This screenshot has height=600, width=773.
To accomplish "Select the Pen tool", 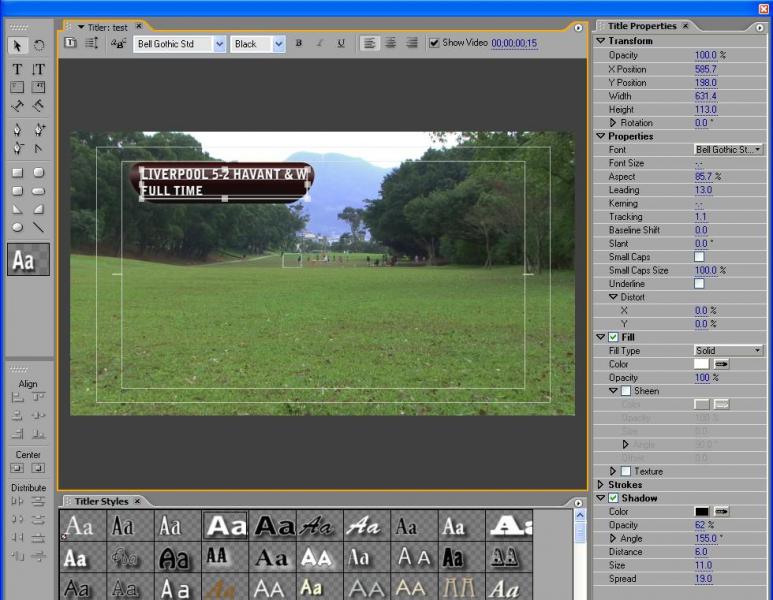I will [x=17, y=129].
